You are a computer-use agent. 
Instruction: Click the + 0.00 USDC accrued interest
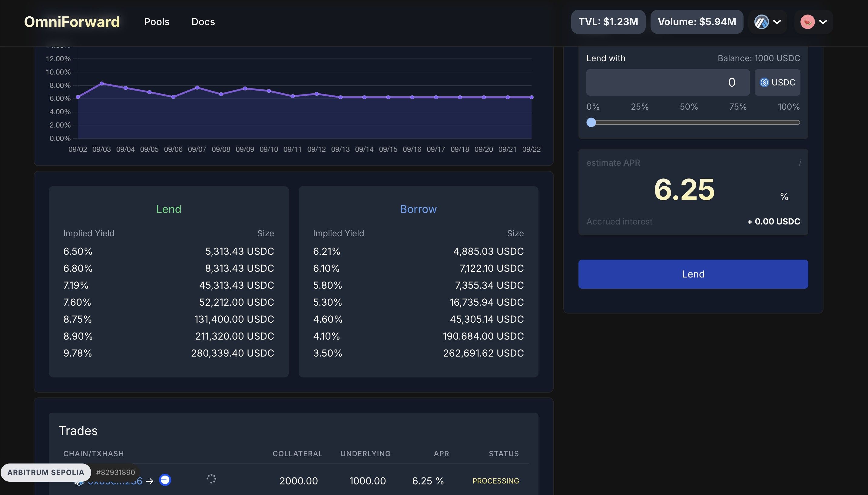[774, 222]
